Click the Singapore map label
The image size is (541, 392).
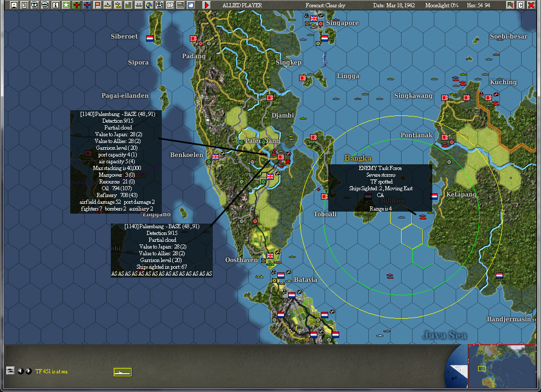pyautogui.click(x=342, y=23)
